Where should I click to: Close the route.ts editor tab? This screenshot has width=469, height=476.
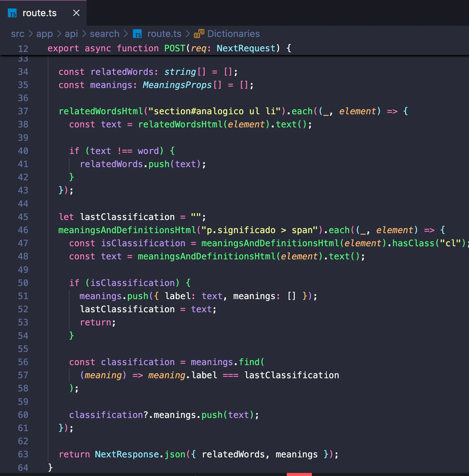point(76,13)
